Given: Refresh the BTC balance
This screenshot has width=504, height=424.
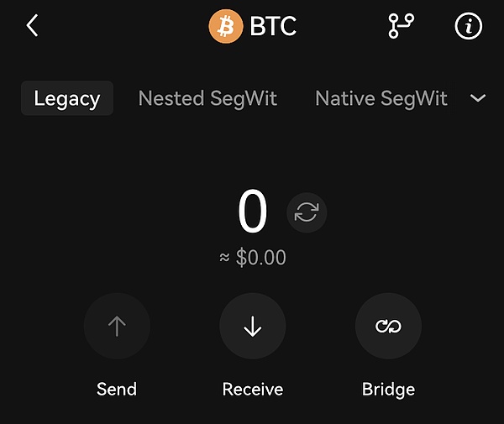Looking at the screenshot, I should [307, 212].
